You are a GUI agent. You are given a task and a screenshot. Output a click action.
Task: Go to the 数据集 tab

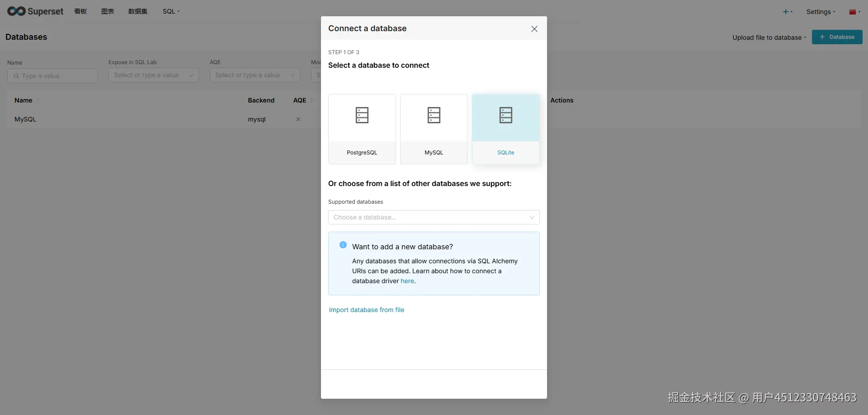tap(137, 11)
